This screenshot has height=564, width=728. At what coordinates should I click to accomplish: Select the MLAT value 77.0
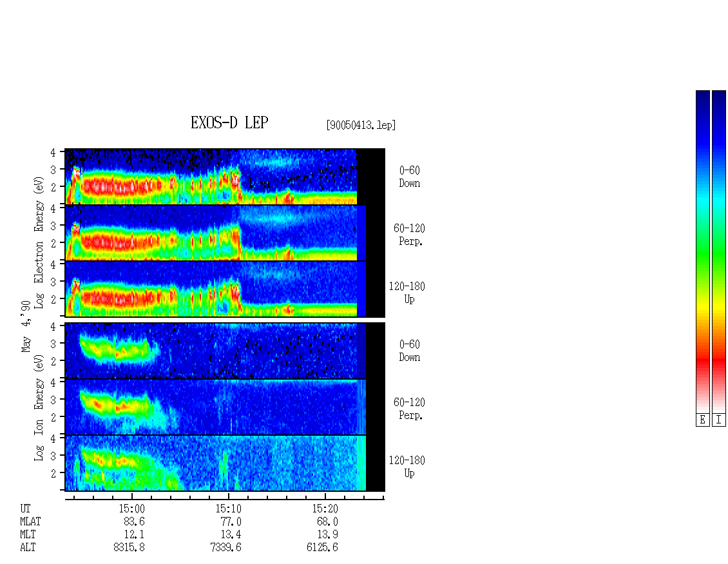click(x=231, y=521)
